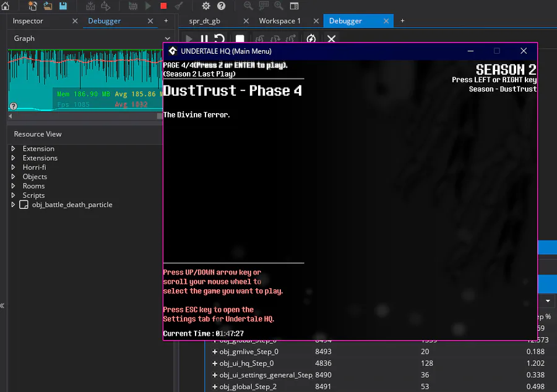Open Help question mark icon
The width and height of the screenshot is (557, 392).
(221, 6)
